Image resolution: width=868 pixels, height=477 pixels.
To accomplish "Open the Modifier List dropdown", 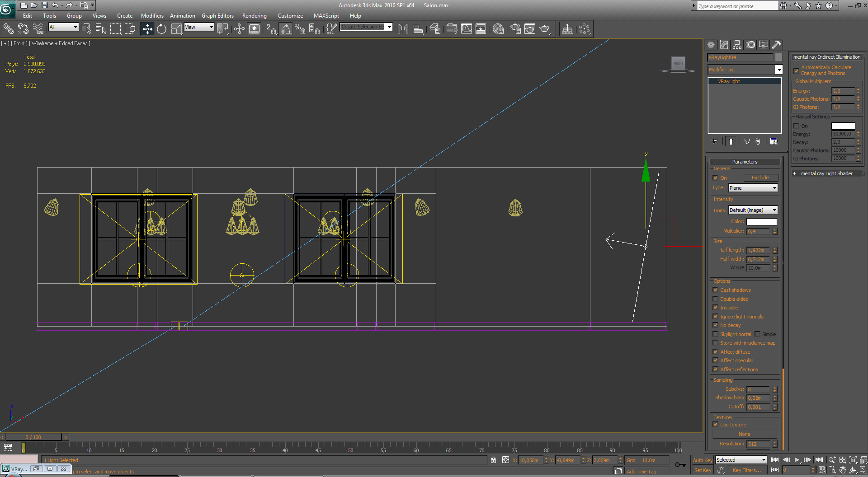I will 745,70.
